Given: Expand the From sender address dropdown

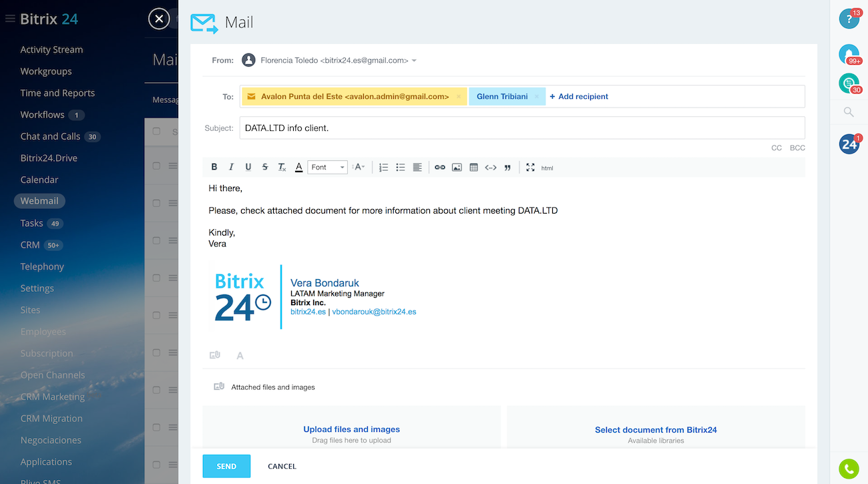Looking at the screenshot, I should 414,61.
